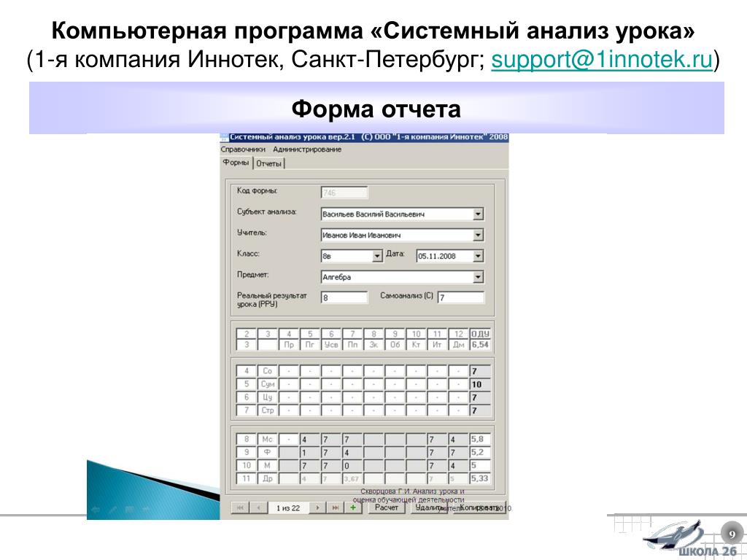Expand the Учитель dropdown
747x560 pixels.
[478, 236]
